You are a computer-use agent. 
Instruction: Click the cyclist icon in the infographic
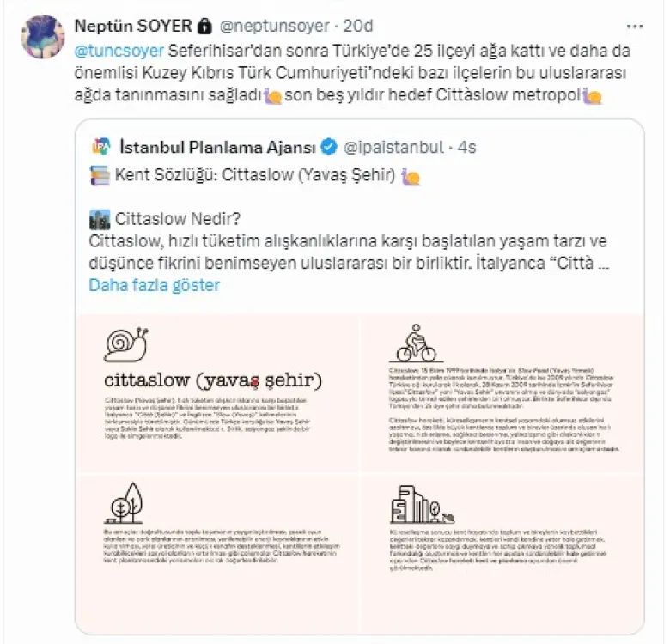pos(416,343)
